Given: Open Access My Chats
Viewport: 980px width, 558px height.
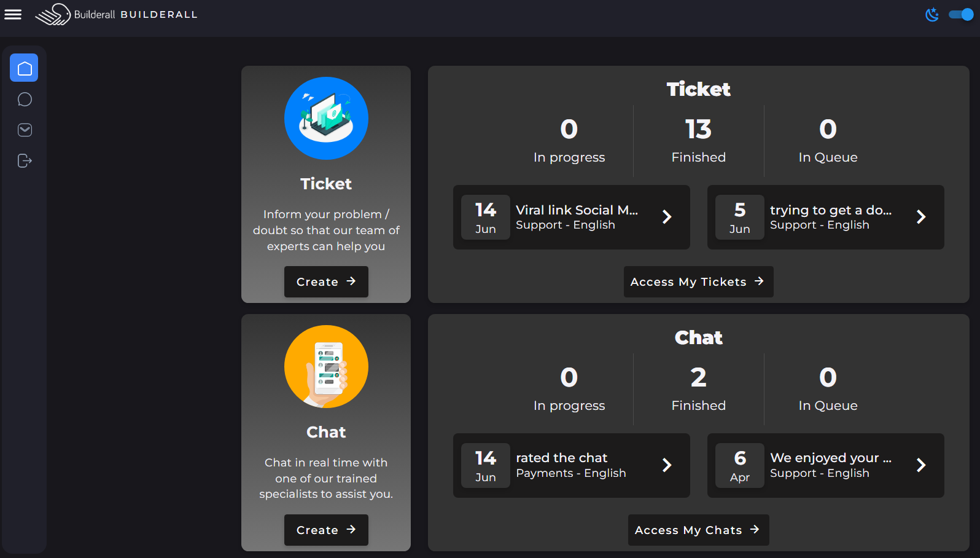Looking at the screenshot, I should coord(698,530).
